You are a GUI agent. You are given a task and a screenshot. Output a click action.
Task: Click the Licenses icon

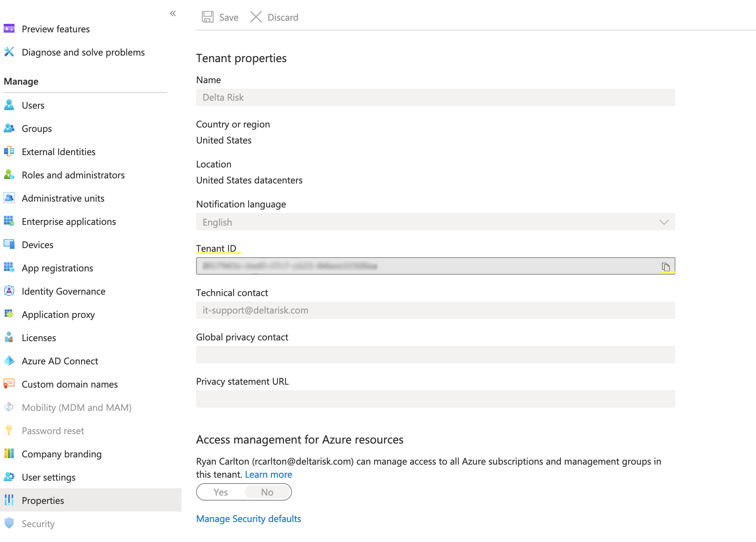coord(9,337)
